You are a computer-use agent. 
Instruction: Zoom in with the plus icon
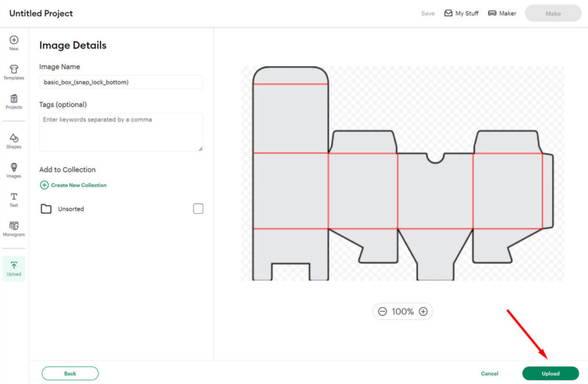tap(423, 312)
